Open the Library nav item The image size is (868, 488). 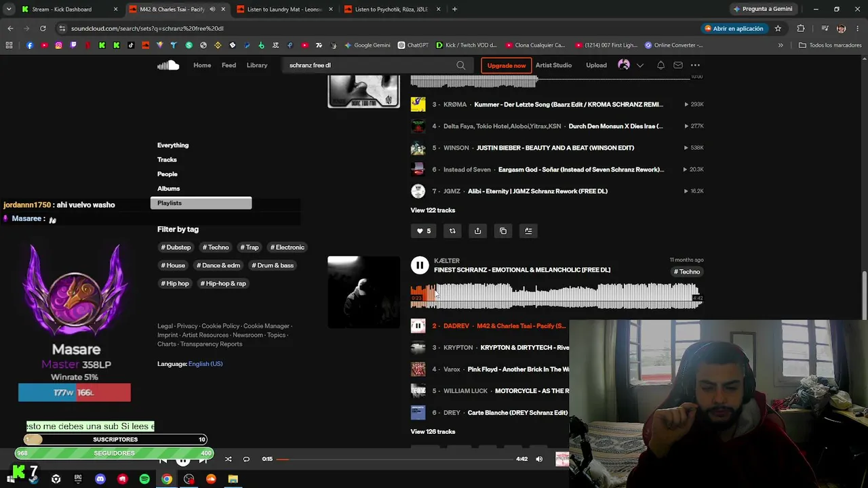tap(257, 65)
